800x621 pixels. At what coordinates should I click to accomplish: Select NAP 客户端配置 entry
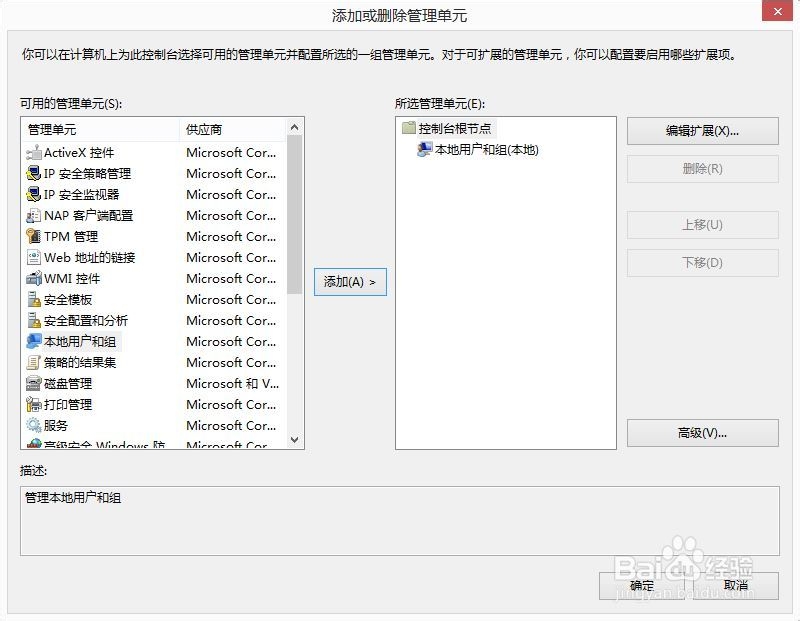pyautogui.click(x=88, y=215)
